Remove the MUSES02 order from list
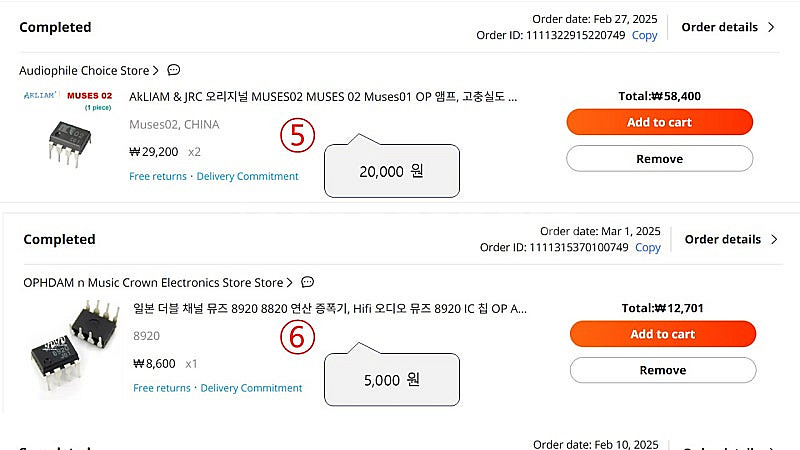This screenshot has width=800, height=450. point(660,159)
